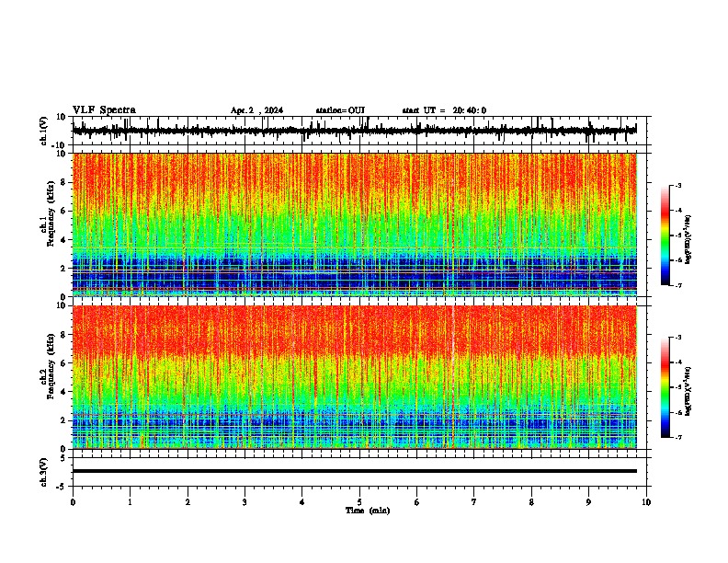
Task: Click the "Time (min)" x-axis label
Action: [x=368, y=511]
